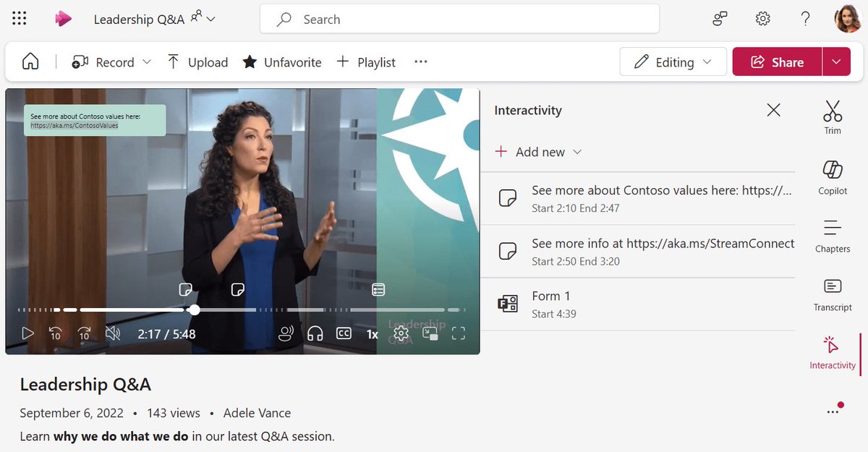Open the Chapters panel
This screenshot has width=868, height=452.
coord(833,236)
